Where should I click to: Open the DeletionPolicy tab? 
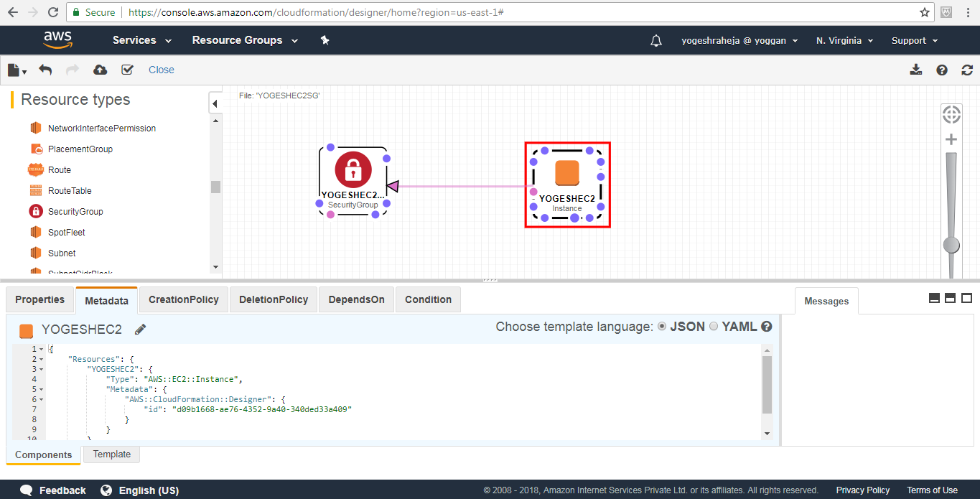(274, 300)
